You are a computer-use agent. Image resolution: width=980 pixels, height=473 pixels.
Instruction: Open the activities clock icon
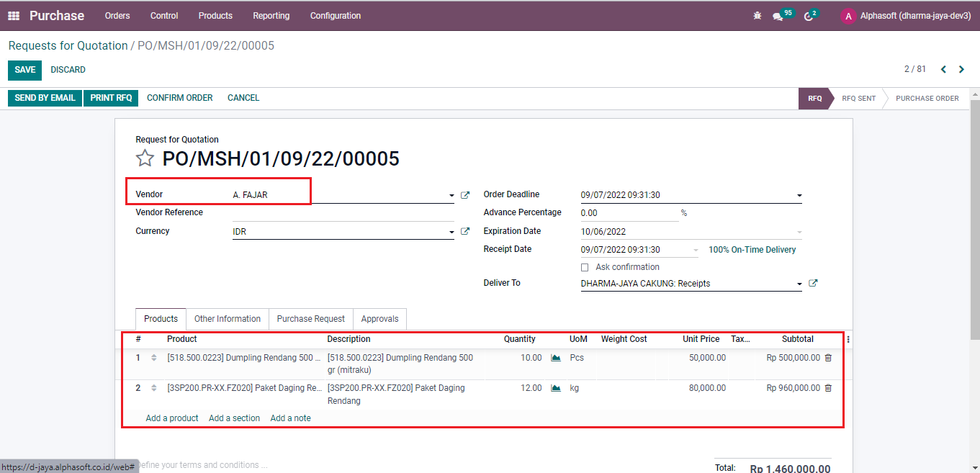808,16
